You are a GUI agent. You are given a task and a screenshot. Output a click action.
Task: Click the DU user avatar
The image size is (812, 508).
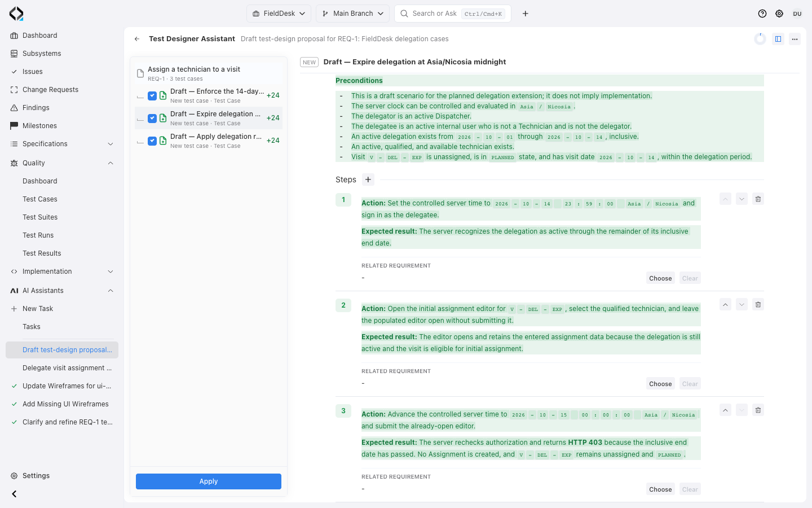click(797, 14)
